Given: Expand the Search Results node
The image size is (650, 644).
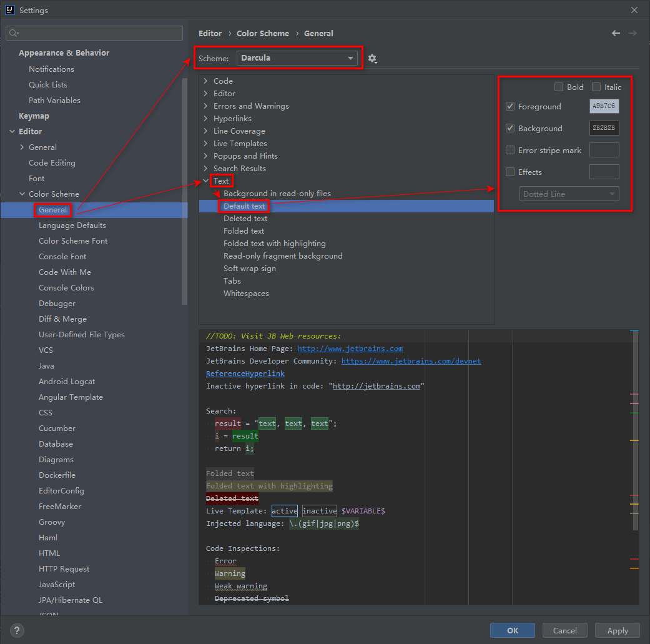Looking at the screenshot, I should tap(205, 169).
